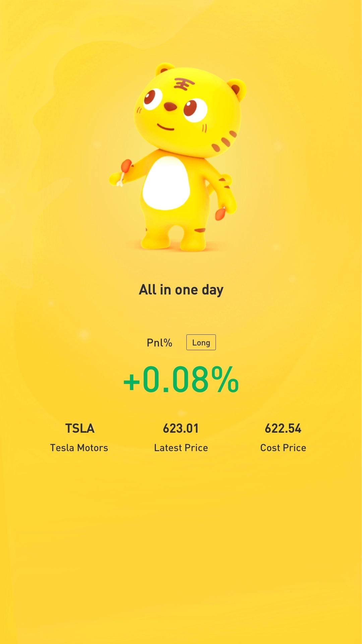The image size is (362, 644).
Task: Tap the tiger mascot's white belly
Action: click(166, 183)
